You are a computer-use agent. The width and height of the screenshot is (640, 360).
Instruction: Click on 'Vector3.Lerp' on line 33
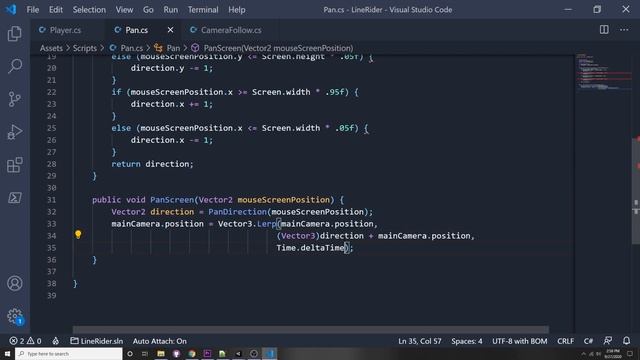[x=247, y=224]
